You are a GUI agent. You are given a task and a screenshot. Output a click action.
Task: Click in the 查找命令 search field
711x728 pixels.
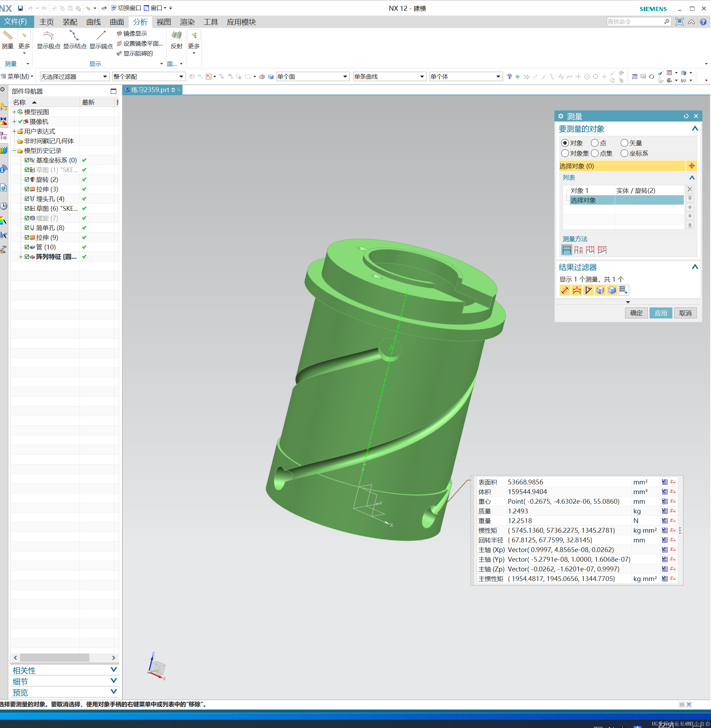tap(635, 22)
